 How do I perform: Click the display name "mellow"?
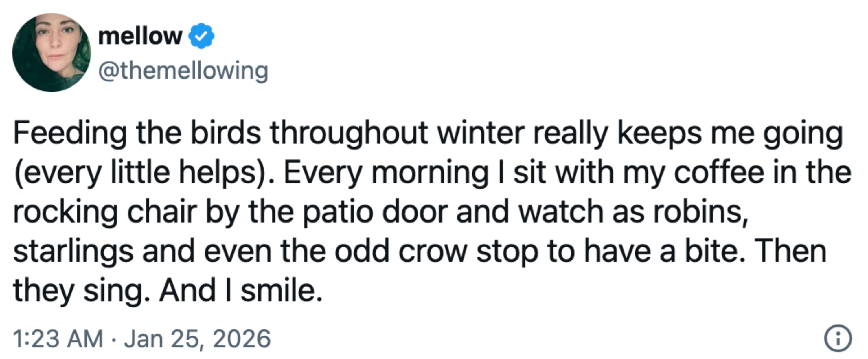click(140, 36)
